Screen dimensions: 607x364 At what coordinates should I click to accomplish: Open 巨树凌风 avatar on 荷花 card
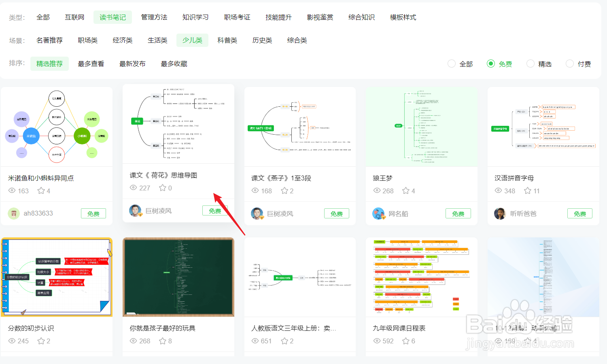pos(136,211)
